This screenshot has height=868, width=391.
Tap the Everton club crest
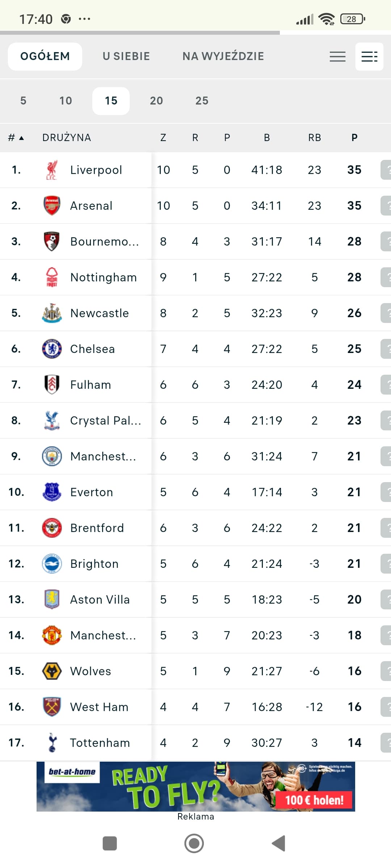[x=52, y=492]
